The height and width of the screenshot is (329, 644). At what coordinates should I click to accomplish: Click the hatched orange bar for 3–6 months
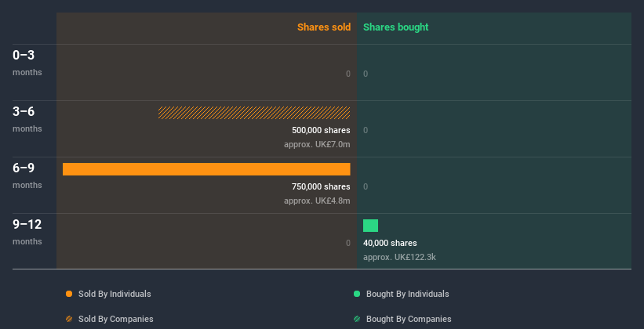(x=254, y=113)
